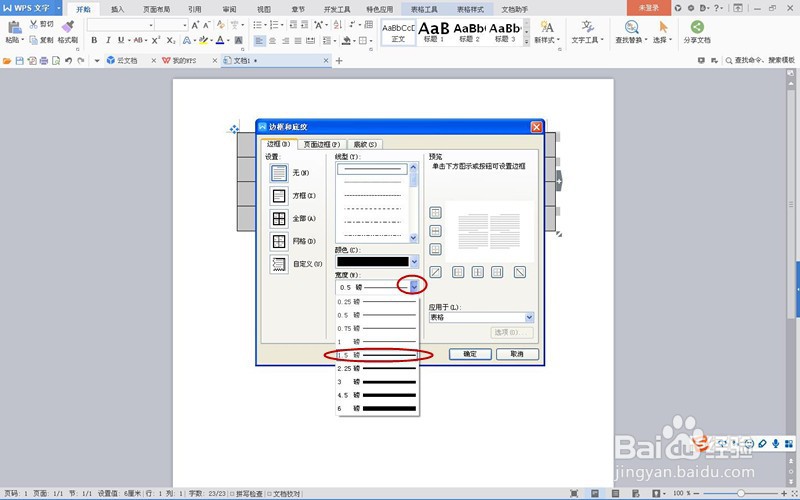Apply underline formatting

pyautogui.click(x=121, y=40)
